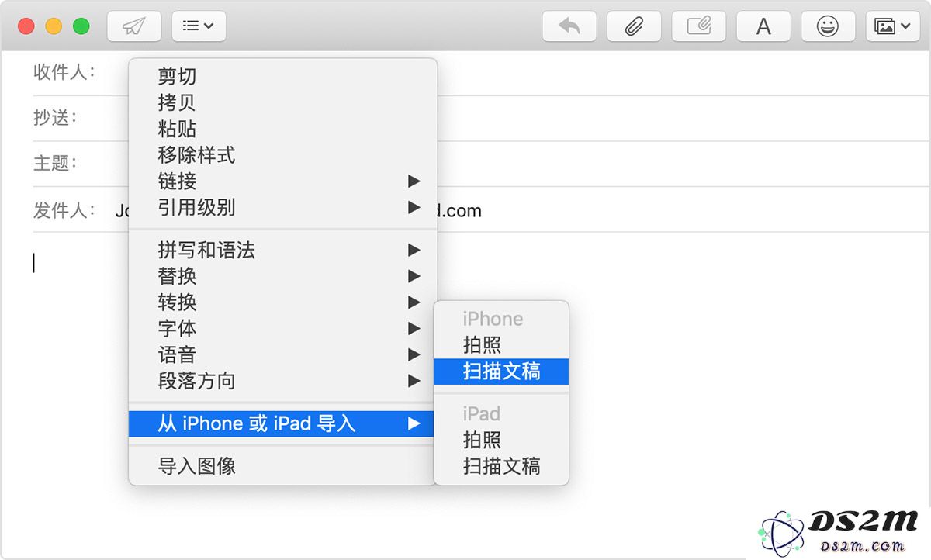Expand the 引用级别 submenu
Image resolution: width=931 pixels, height=560 pixels.
click(x=282, y=208)
